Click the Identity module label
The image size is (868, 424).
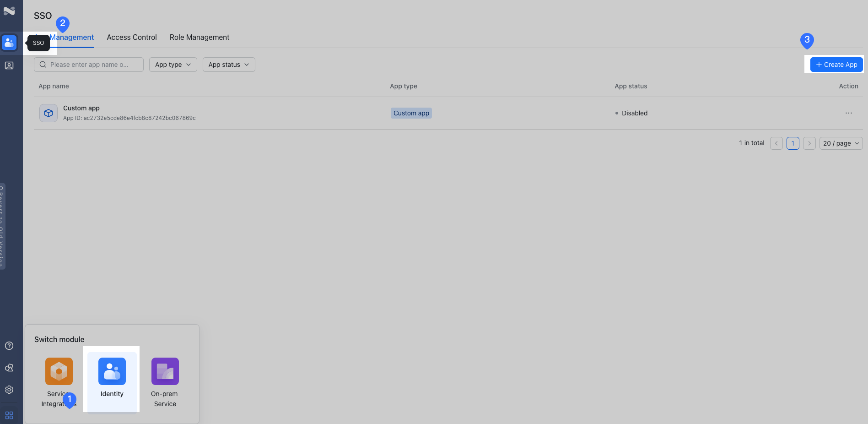(112, 394)
